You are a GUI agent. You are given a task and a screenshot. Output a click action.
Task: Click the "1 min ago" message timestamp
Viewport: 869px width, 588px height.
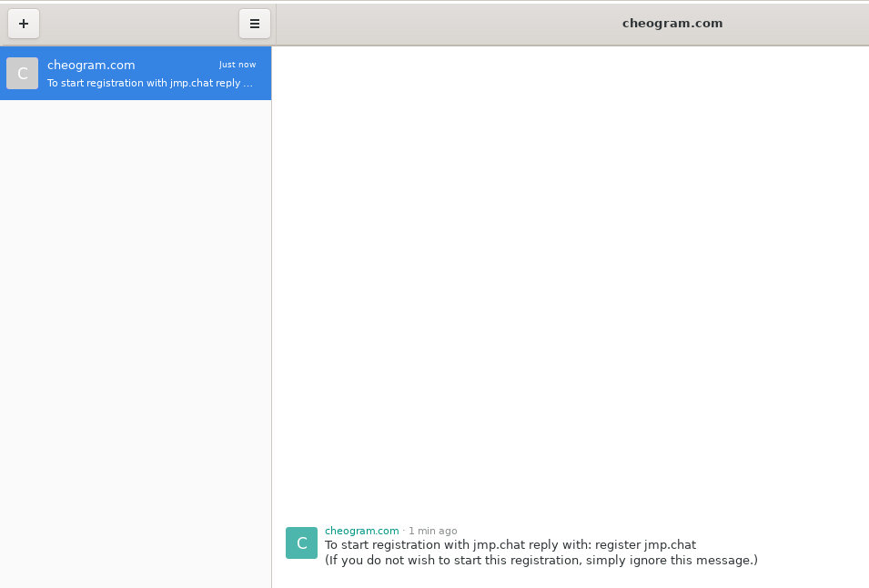432,531
